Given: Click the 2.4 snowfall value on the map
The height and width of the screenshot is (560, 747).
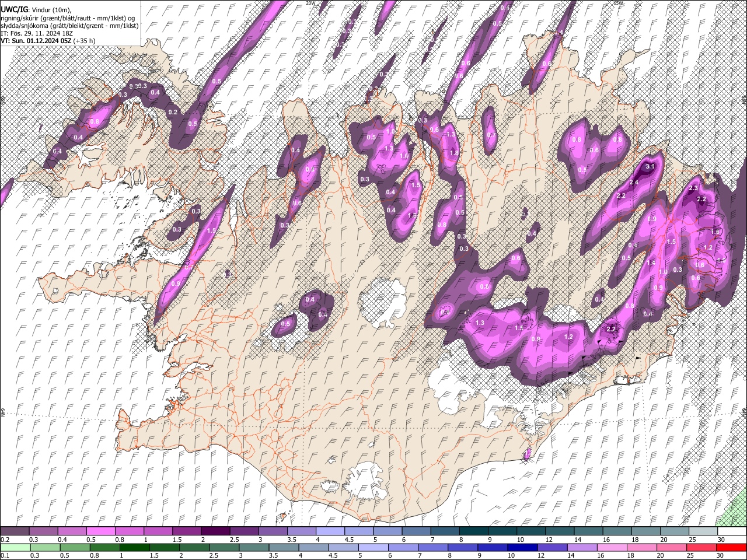Looking at the screenshot, I should [x=634, y=183].
